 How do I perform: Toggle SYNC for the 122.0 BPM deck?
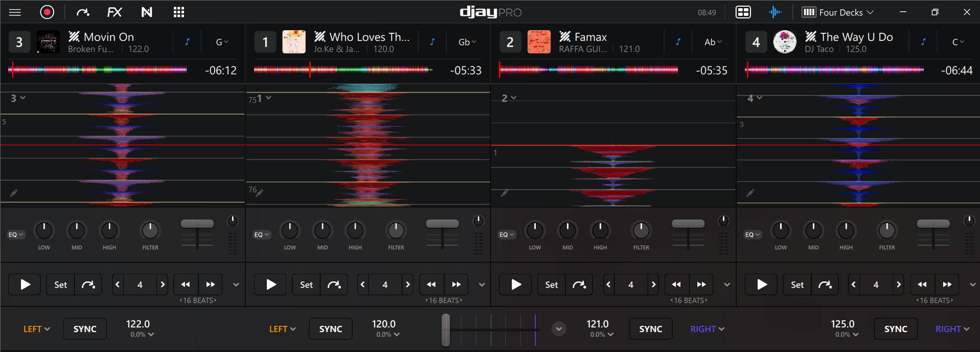[x=85, y=329]
